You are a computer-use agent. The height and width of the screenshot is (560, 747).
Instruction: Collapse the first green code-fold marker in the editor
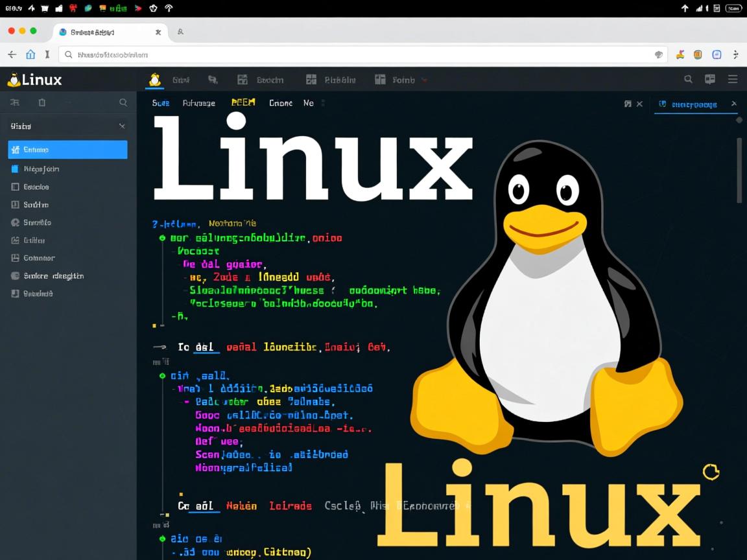(x=163, y=238)
